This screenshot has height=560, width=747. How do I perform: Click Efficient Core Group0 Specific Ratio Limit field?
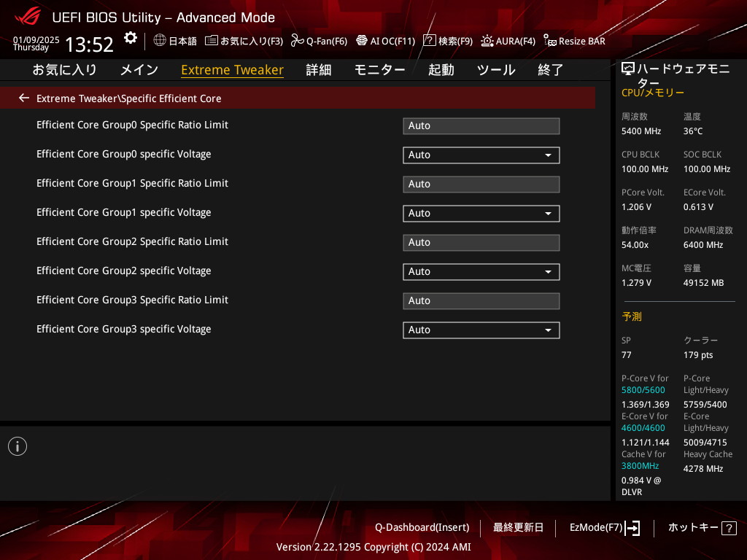point(481,126)
